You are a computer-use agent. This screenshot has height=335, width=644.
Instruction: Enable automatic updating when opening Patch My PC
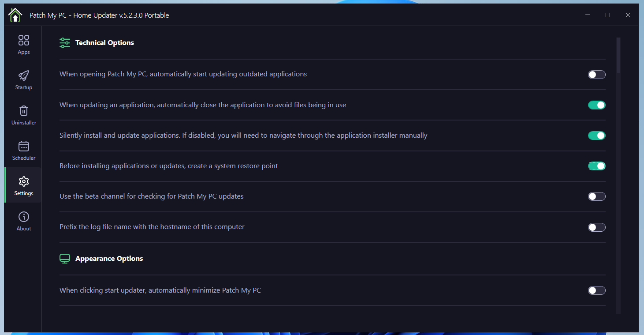coord(596,75)
